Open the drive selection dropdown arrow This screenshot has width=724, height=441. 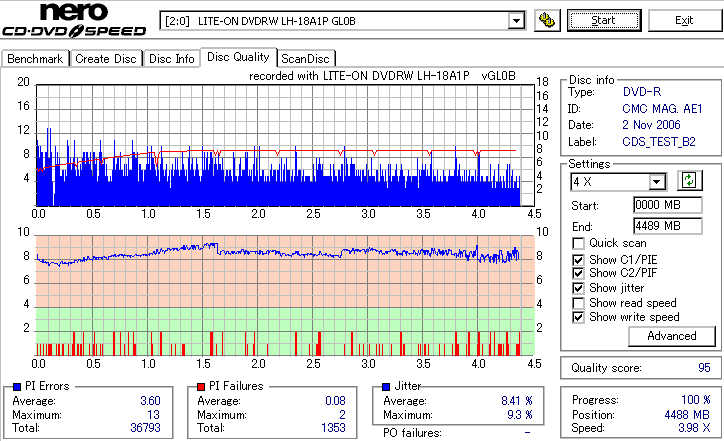click(516, 21)
